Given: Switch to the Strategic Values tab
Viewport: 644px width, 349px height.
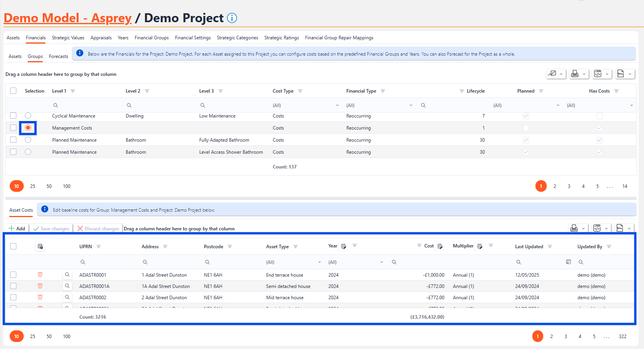Looking at the screenshot, I should pyautogui.click(x=68, y=38).
